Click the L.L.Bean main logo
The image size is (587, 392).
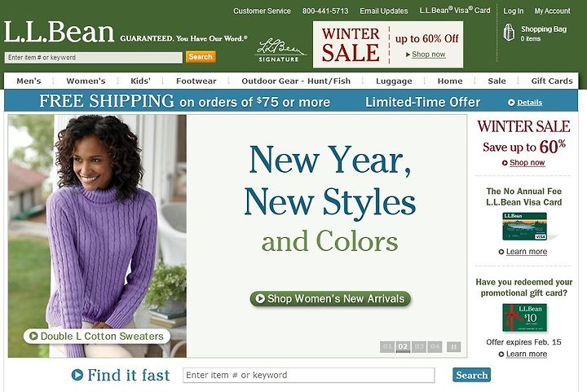59,32
